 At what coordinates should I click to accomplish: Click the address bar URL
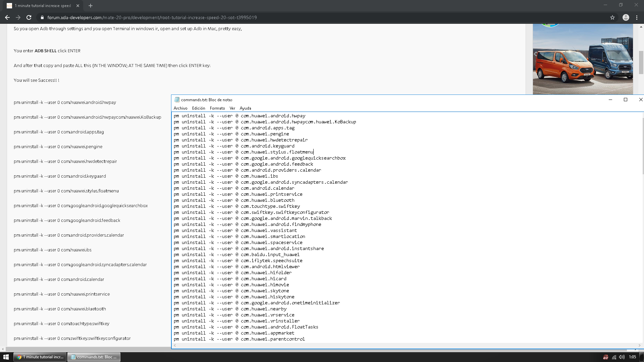pos(152,17)
